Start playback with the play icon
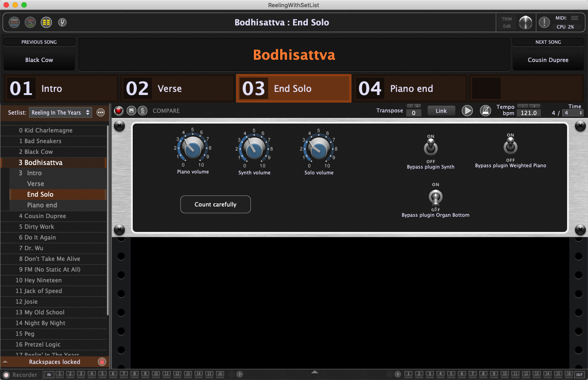This screenshot has height=380, width=588. [x=467, y=111]
